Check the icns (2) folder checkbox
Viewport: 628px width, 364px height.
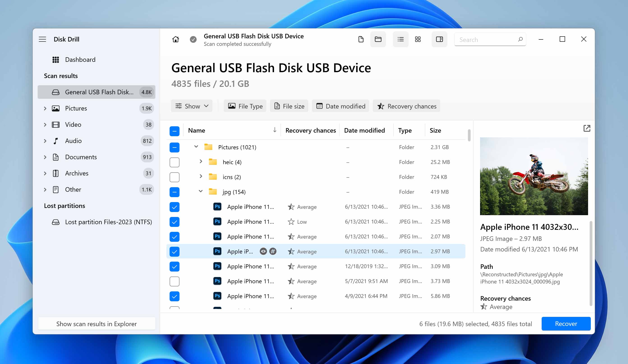click(175, 177)
